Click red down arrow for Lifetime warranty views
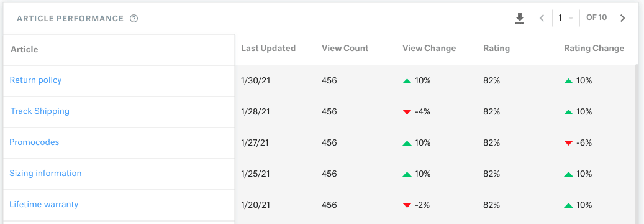The image size is (644, 224). tap(407, 205)
